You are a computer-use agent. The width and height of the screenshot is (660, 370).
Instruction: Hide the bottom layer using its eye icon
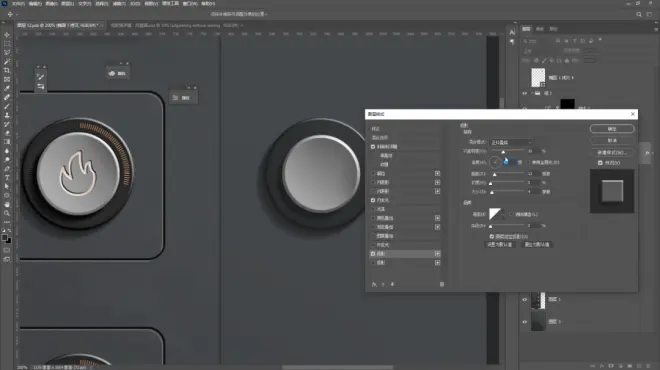coord(524,322)
